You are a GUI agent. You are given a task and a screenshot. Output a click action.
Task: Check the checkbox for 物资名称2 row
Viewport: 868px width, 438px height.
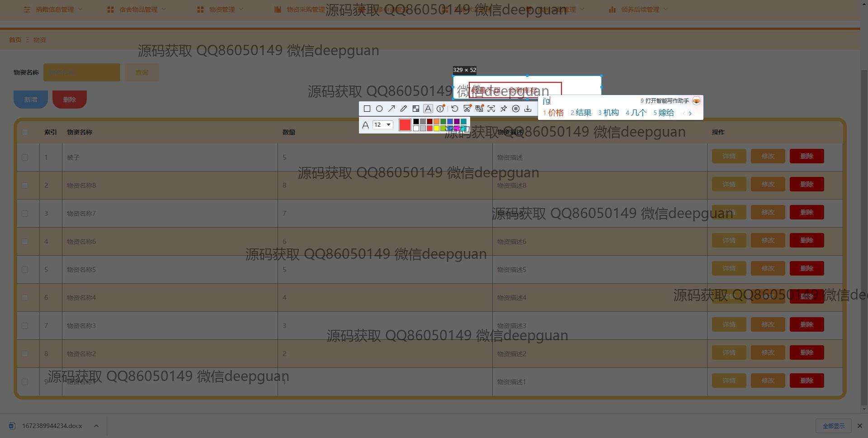(25, 354)
